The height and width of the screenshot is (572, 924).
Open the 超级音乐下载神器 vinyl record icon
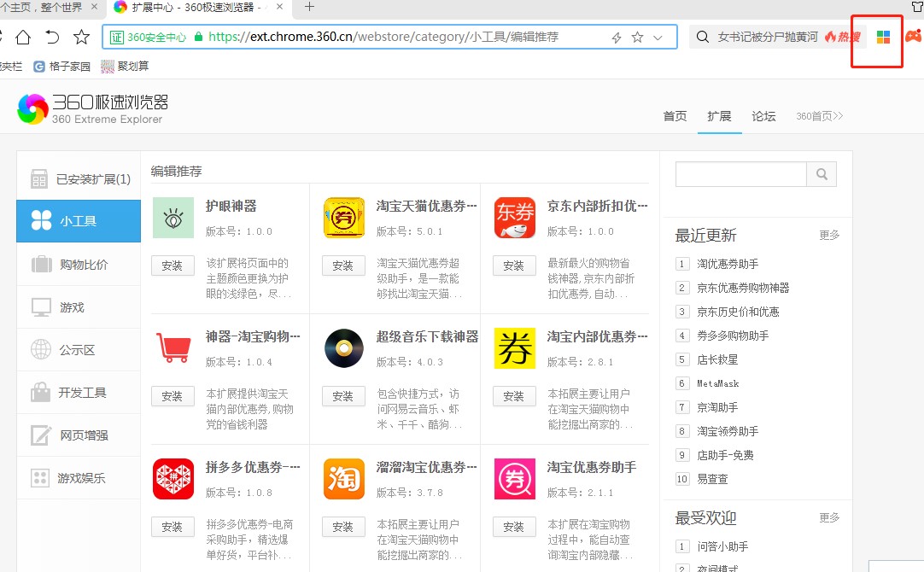click(x=343, y=348)
